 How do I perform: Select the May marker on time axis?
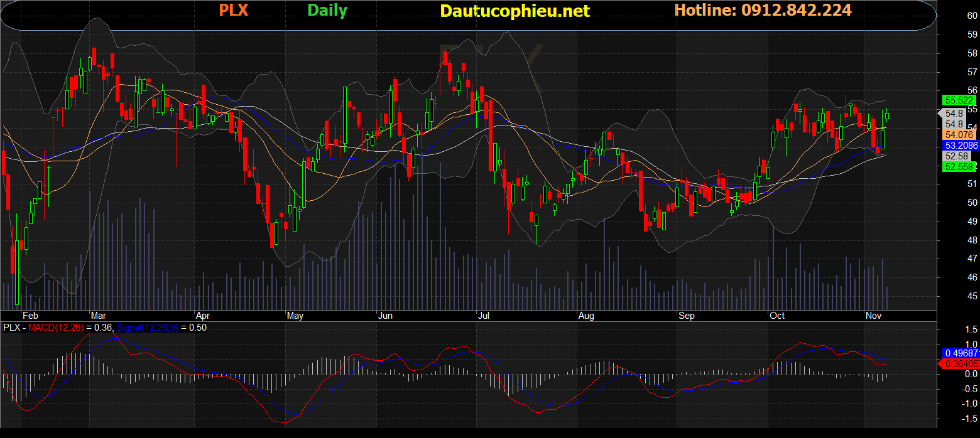[x=295, y=316]
